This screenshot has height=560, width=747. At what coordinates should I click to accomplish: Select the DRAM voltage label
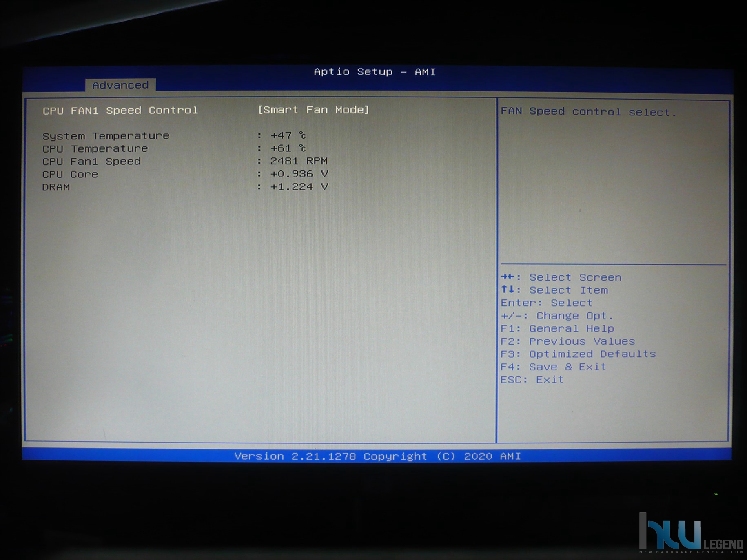56,187
